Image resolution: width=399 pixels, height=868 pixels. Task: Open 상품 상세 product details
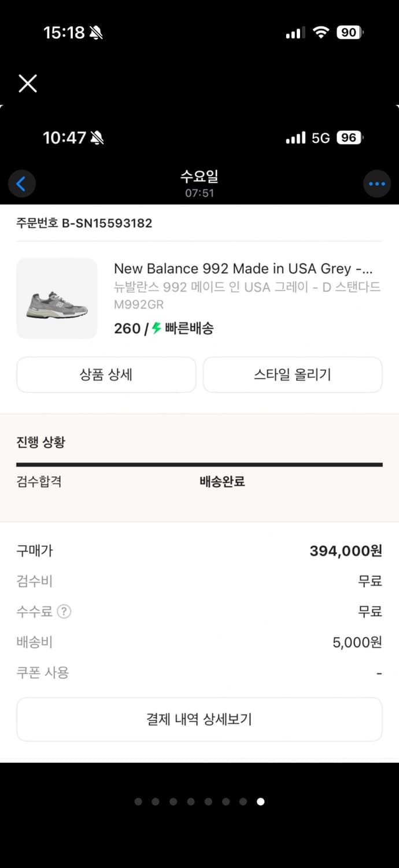coord(106,374)
